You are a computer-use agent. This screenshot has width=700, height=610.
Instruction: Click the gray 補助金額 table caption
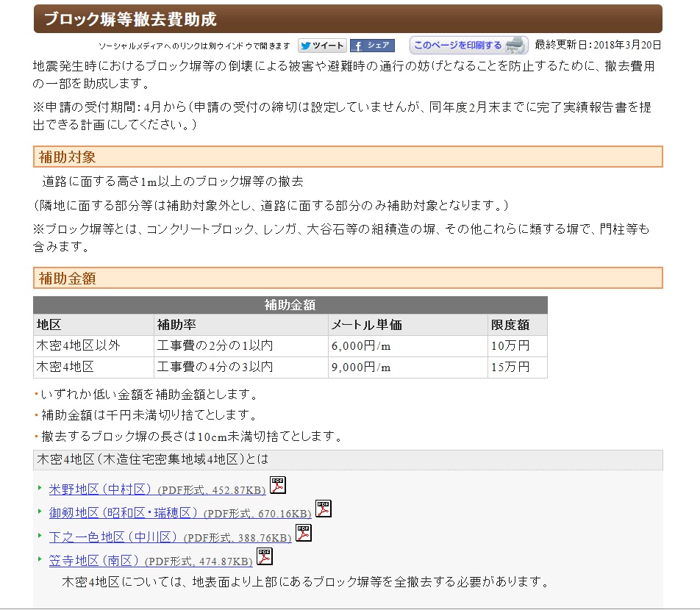click(x=290, y=305)
